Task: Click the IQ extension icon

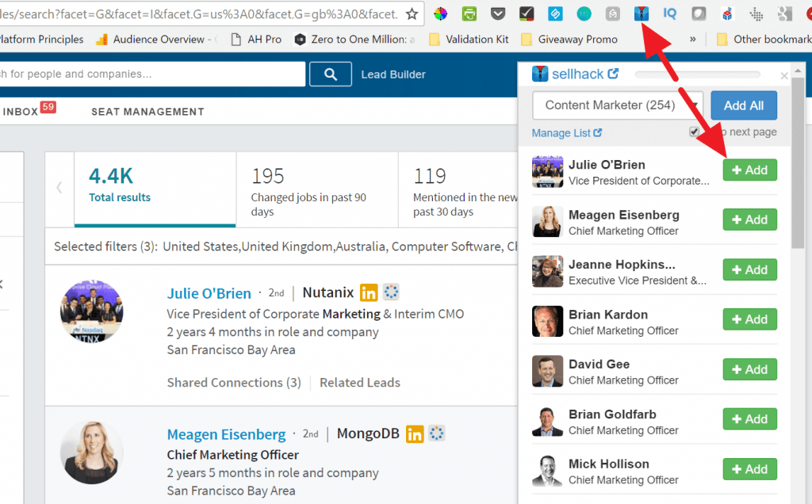Action: [669, 13]
